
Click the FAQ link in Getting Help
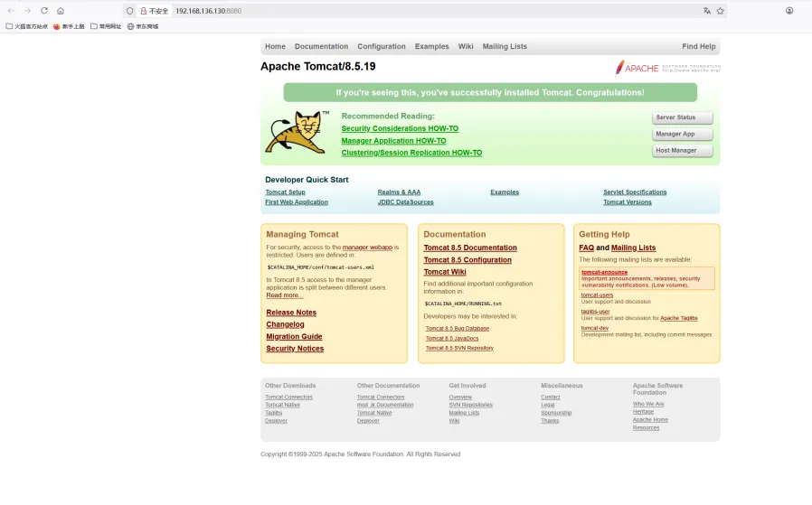[586, 248]
